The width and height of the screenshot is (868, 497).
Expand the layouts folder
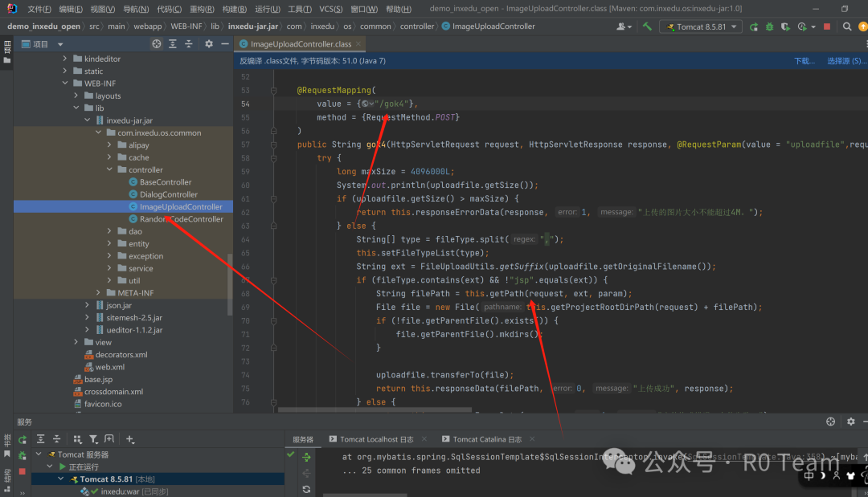coord(76,96)
